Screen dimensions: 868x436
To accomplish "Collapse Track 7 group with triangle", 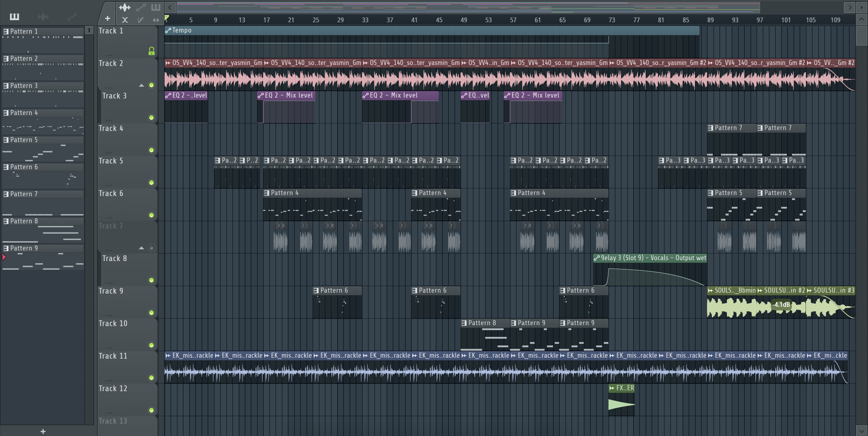I will tap(142, 248).
